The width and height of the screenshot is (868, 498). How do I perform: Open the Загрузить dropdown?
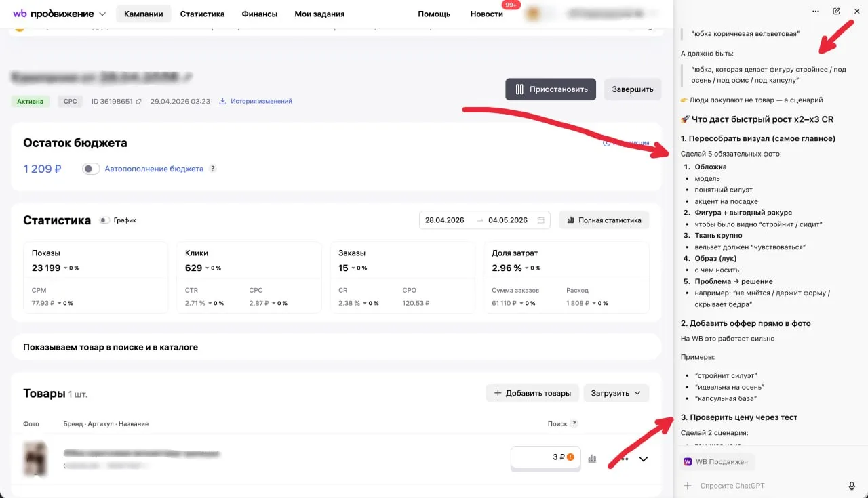pyautogui.click(x=616, y=393)
